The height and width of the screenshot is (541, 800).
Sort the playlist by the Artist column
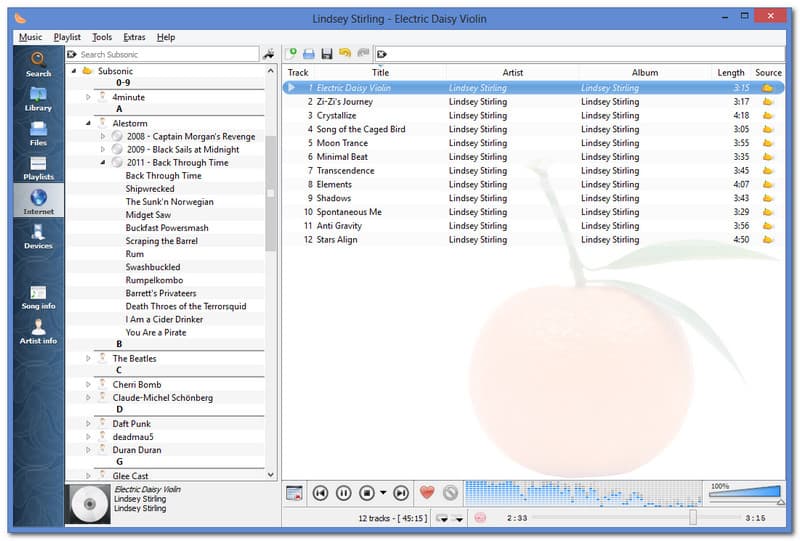[x=512, y=72]
